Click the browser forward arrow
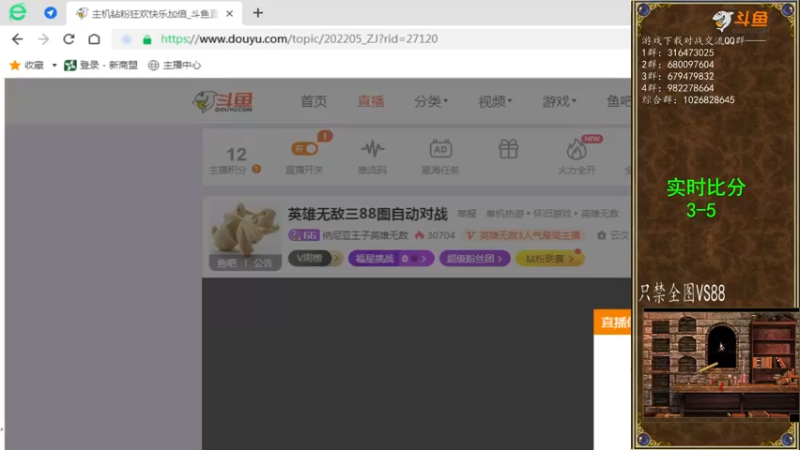This screenshot has height=450, width=800. tap(43, 39)
